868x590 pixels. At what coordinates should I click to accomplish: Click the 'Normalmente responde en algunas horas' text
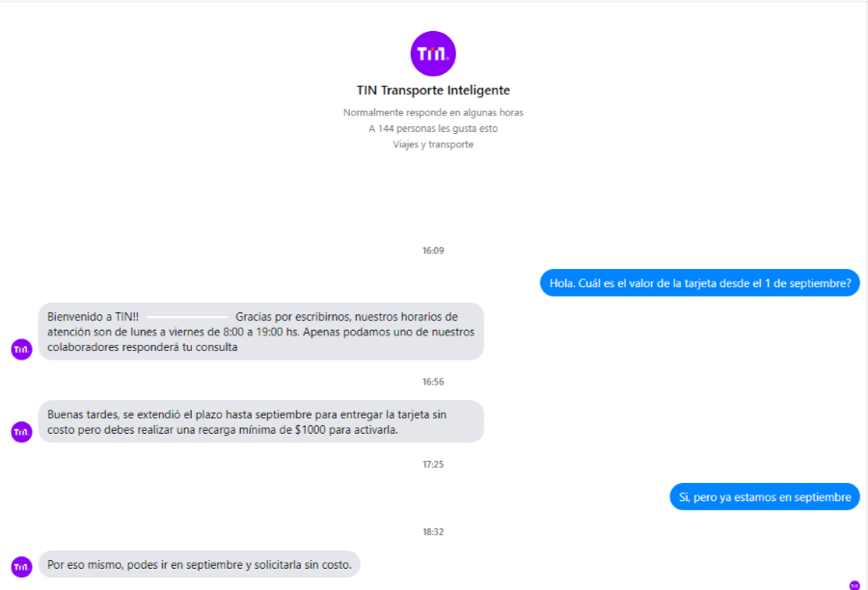pos(433,113)
